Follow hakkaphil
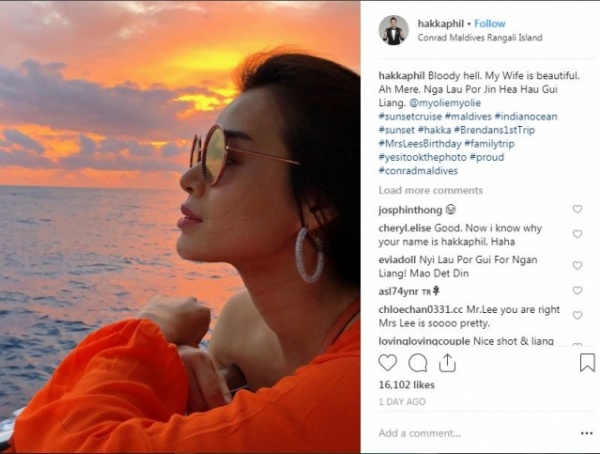This screenshot has height=454, width=600. 490,23
